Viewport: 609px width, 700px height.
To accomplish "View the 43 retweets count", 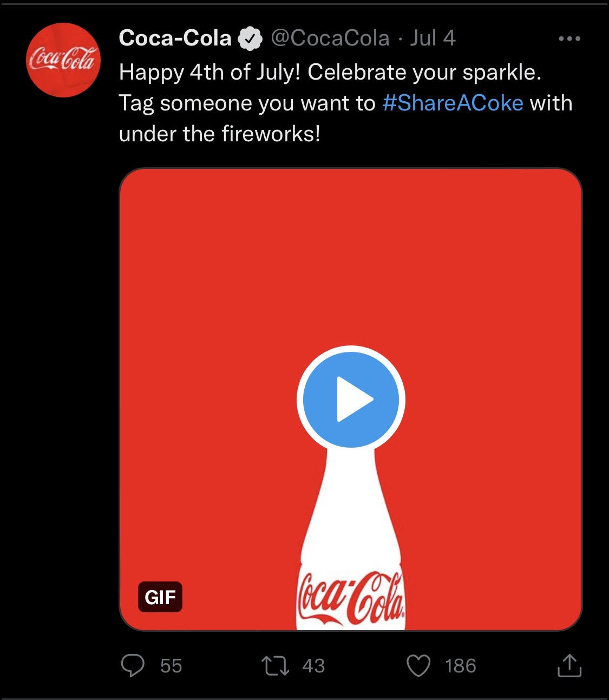I will pos(313,666).
